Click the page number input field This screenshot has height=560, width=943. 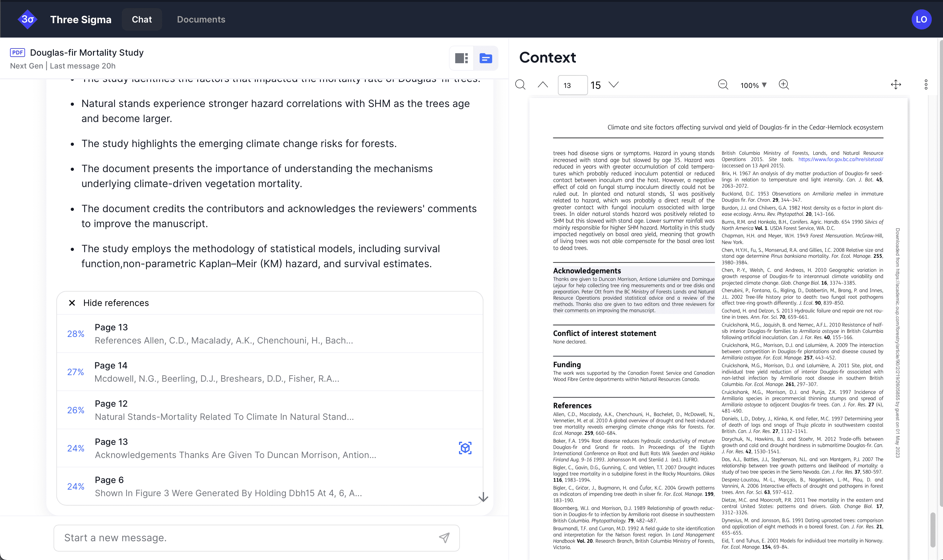pos(573,85)
